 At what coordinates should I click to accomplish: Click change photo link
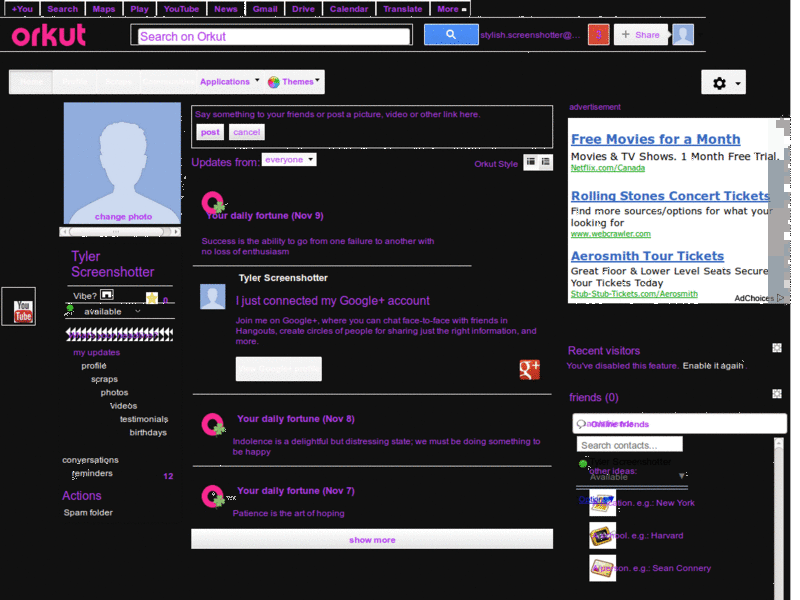(x=123, y=216)
